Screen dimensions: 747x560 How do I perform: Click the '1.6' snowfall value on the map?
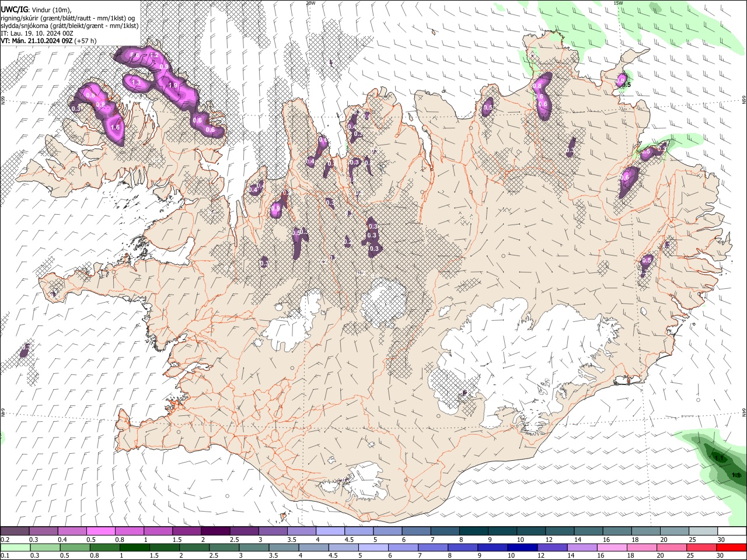[115, 127]
